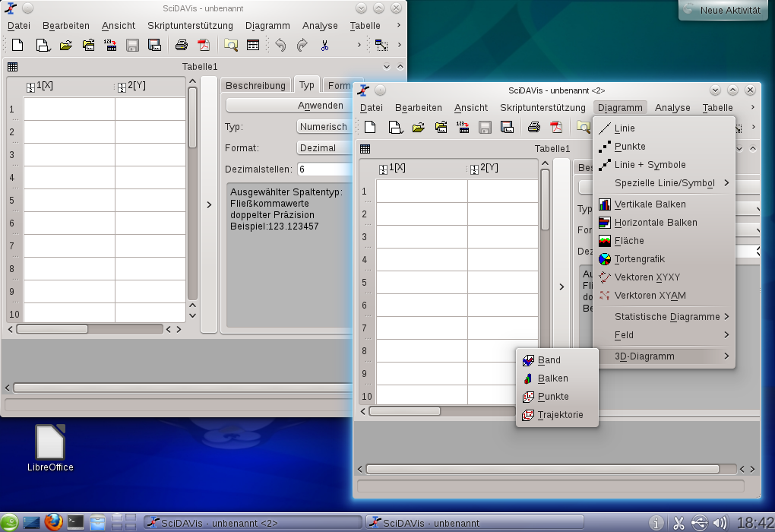Collapse side panel arrow in unbenannt Tabelle1
Screen dimensions: 775x532
209,204
